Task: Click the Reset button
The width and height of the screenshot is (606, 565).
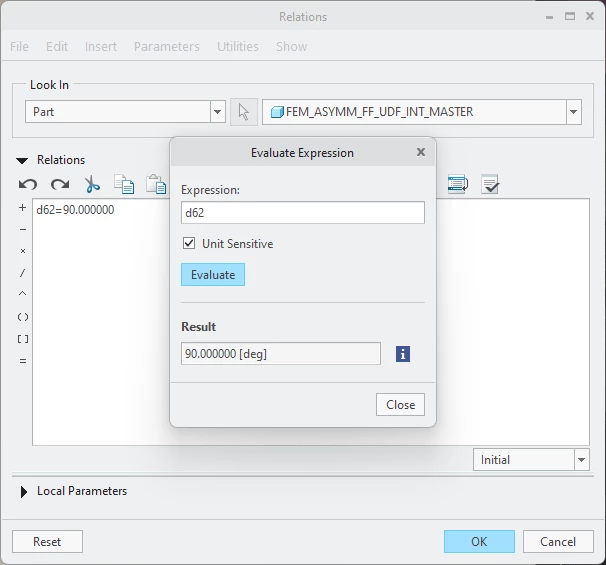Action: pyautogui.click(x=47, y=541)
